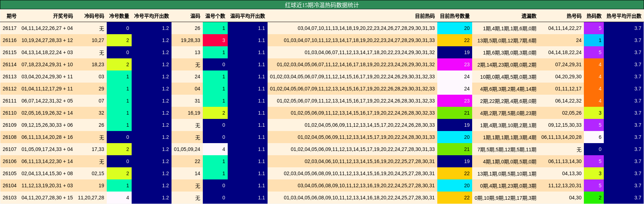This screenshot has width=644, height=204.
Task: Click draw numbers 07,18,23,24,29,31 + 10
Action: [x=47, y=64]
